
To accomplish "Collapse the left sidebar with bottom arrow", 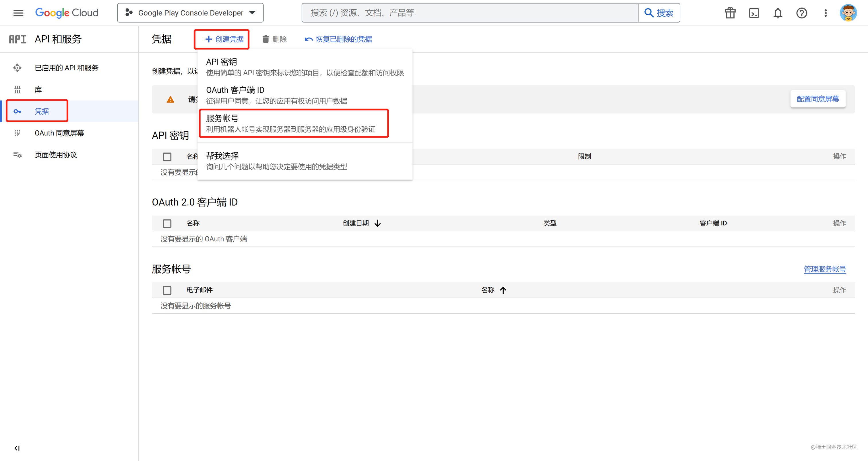I will [17, 448].
